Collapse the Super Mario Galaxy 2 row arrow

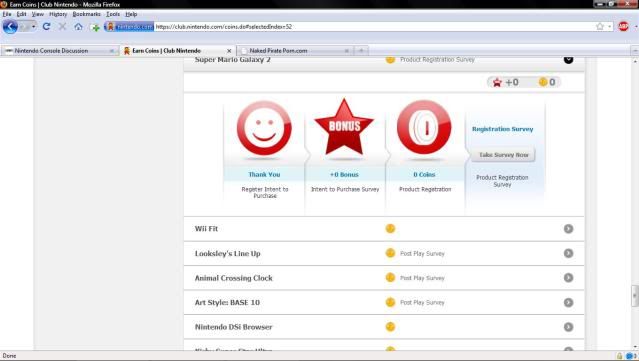point(568,60)
